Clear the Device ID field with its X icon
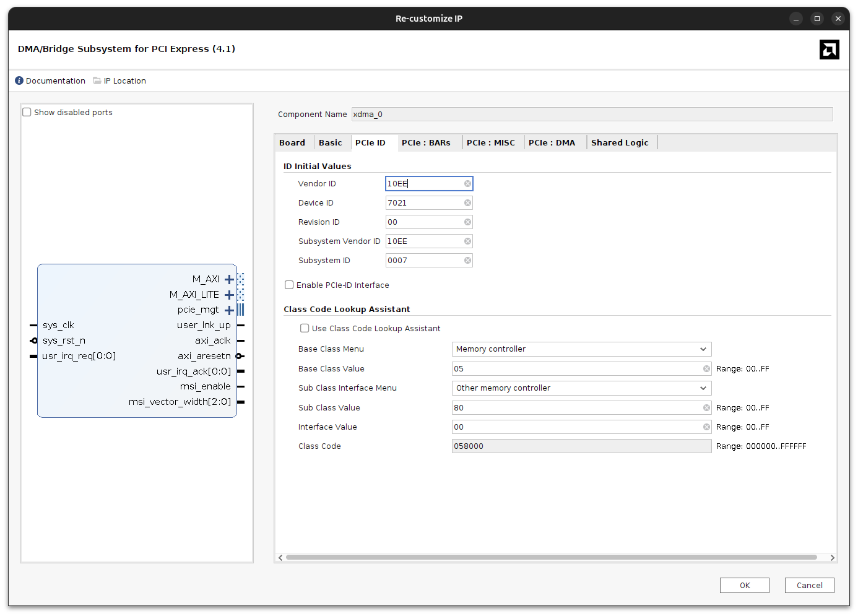 coord(467,203)
